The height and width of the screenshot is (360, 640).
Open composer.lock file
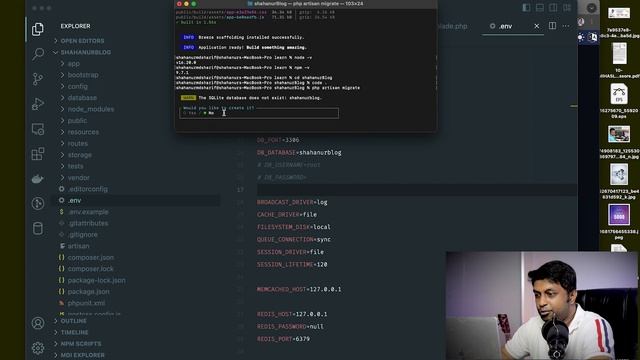coord(91,269)
